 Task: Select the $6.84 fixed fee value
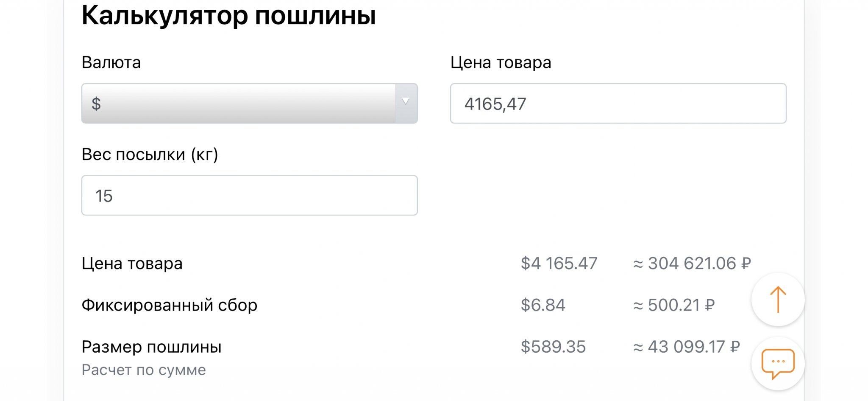pos(543,305)
